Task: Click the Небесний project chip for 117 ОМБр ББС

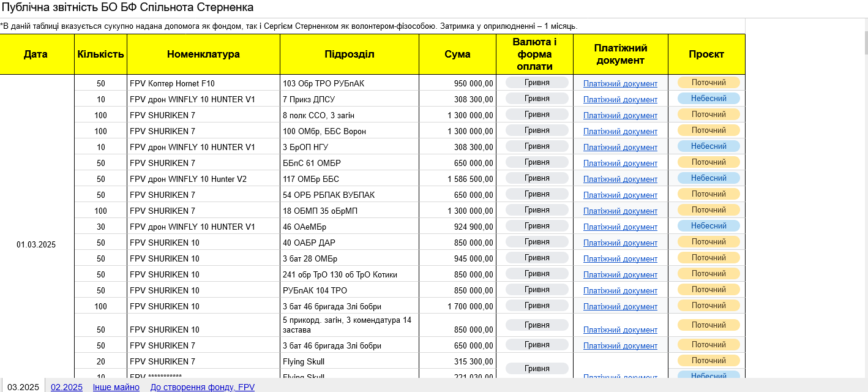Action: coord(708,178)
